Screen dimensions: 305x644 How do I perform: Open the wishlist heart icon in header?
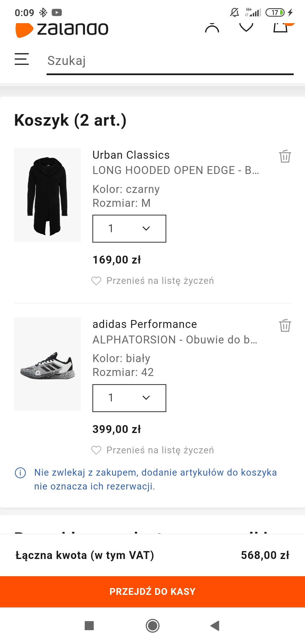[246, 27]
